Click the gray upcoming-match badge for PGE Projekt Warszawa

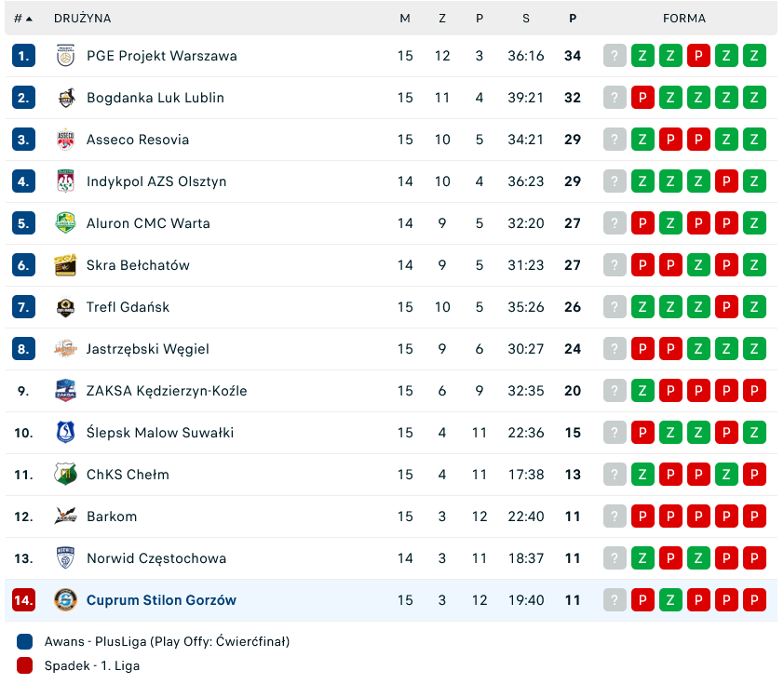[x=615, y=56]
